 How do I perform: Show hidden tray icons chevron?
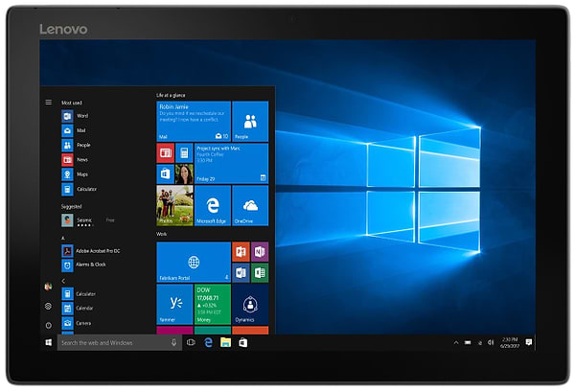(456, 342)
